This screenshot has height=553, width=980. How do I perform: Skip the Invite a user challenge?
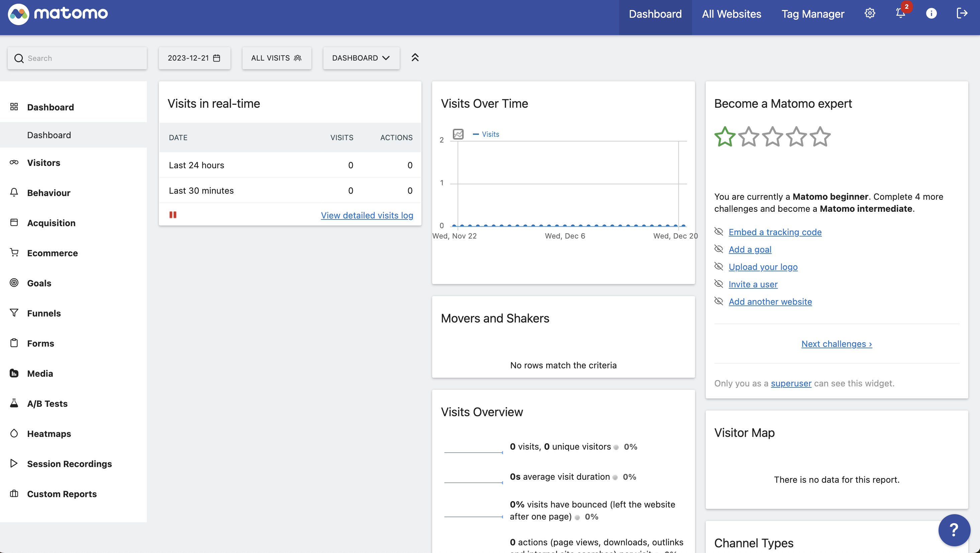[x=719, y=284]
